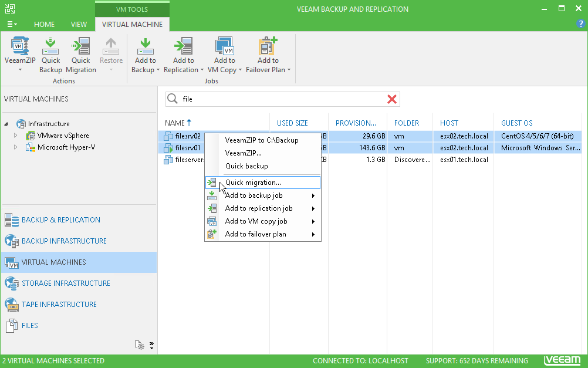Click the Backup & Replication pane icon
The width and height of the screenshot is (588, 368).
pos(12,220)
